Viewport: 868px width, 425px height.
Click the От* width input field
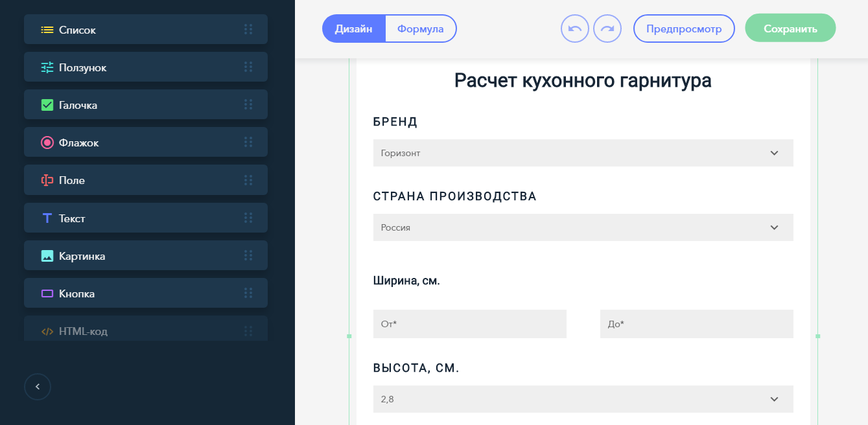[x=470, y=324]
